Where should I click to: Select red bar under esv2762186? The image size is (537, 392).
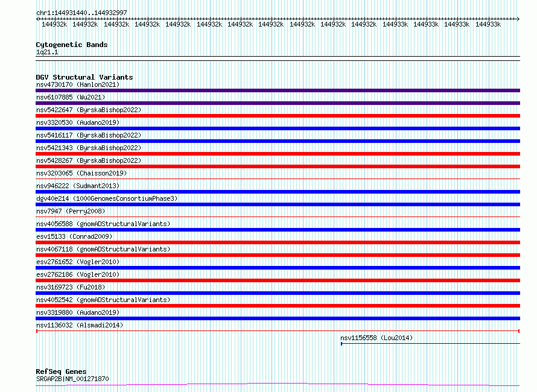278,280
